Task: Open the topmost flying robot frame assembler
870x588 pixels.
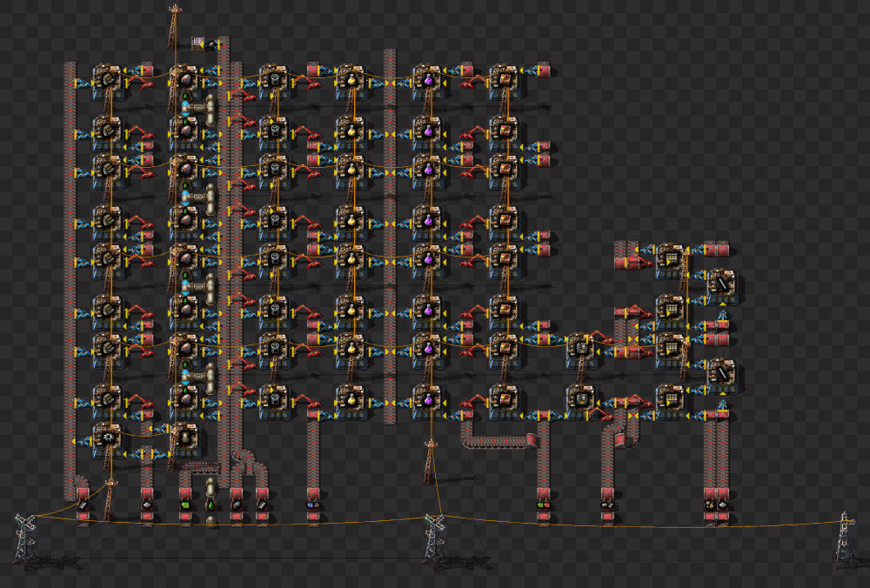Action: (x=273, y=81)
